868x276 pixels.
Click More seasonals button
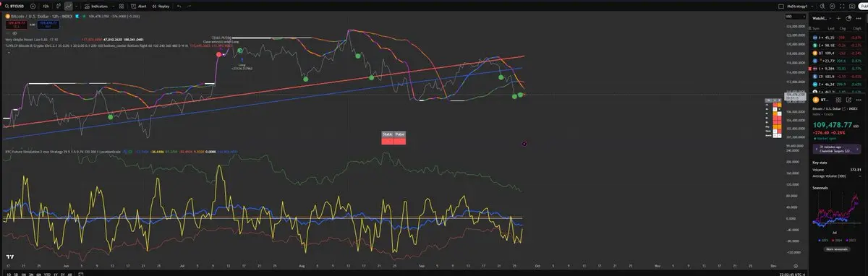tap(837, 249)
